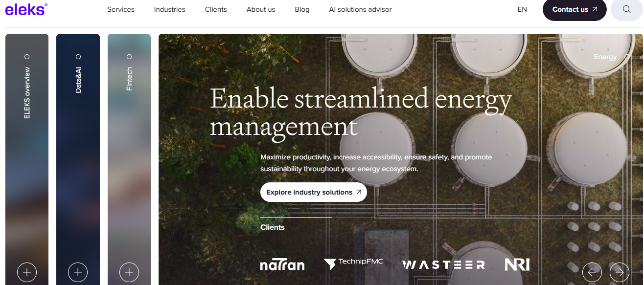644x285 pixels.
Task: Open the Services menu
Action: pyautogui.click(x=120, y=9)
